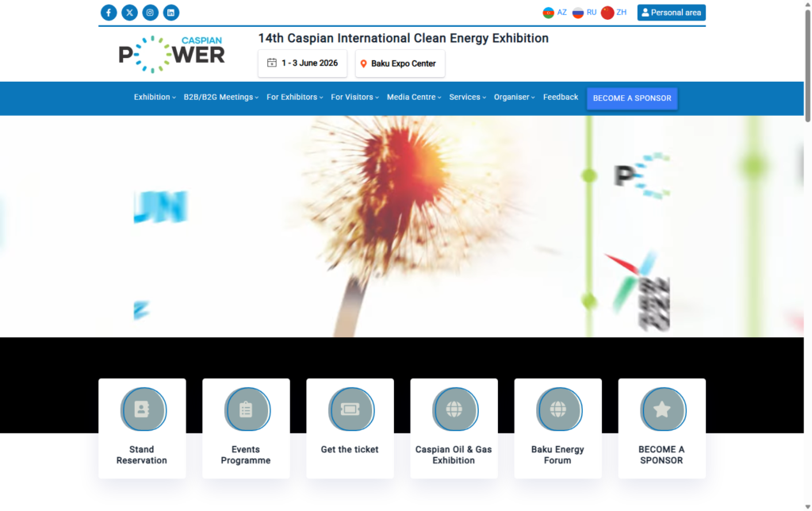Select the Get the ticket icon
This screenshot has width=812, height=511.
pyautogui.click(x=350, y=409)
